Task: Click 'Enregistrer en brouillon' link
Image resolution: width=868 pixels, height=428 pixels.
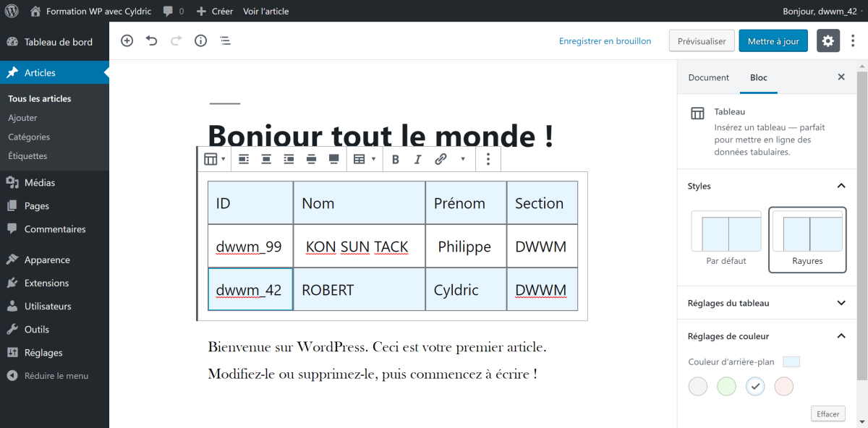Action: pyautogui.click(x=605, y=41)
